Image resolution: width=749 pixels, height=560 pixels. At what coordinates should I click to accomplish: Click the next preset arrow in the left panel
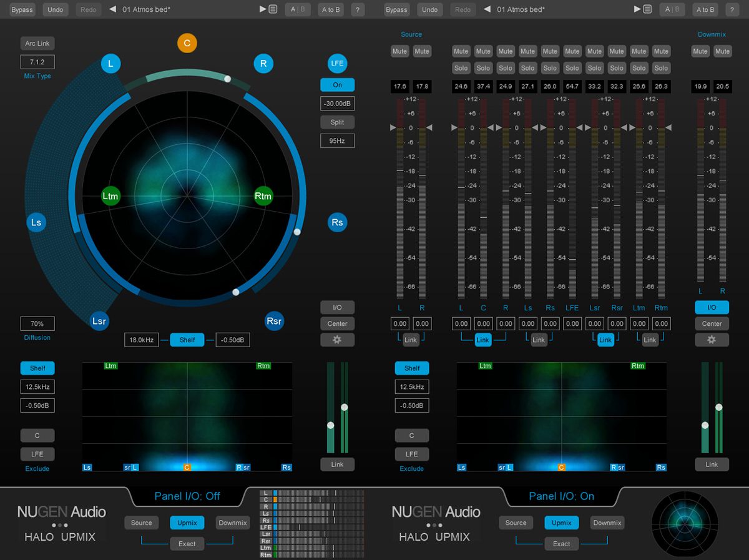[263, 9]
